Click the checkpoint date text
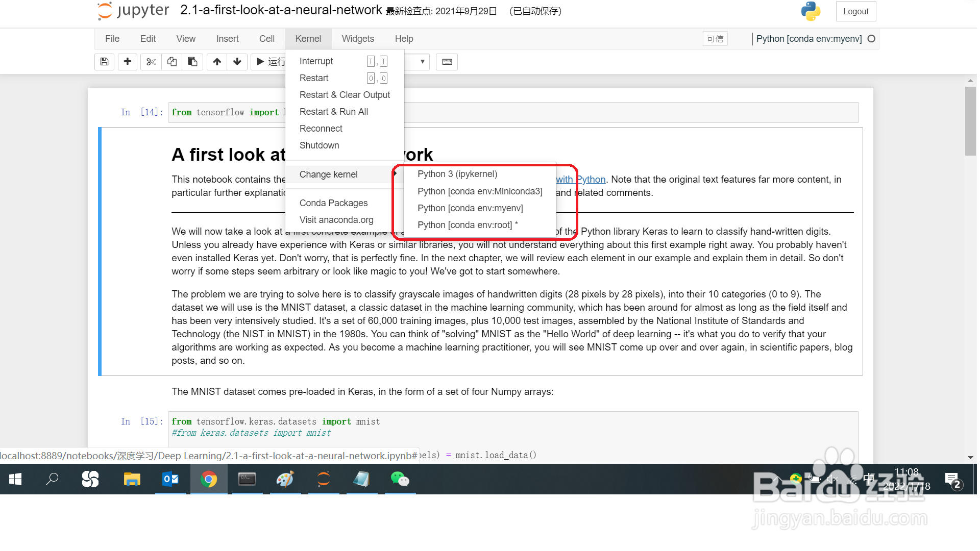The width and height of the screenshot is (980, 551). click(442, 11)
